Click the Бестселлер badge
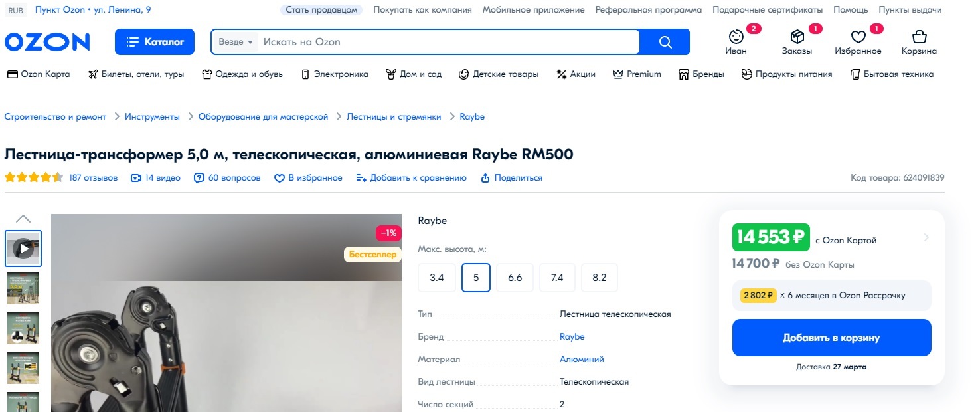 372,255
